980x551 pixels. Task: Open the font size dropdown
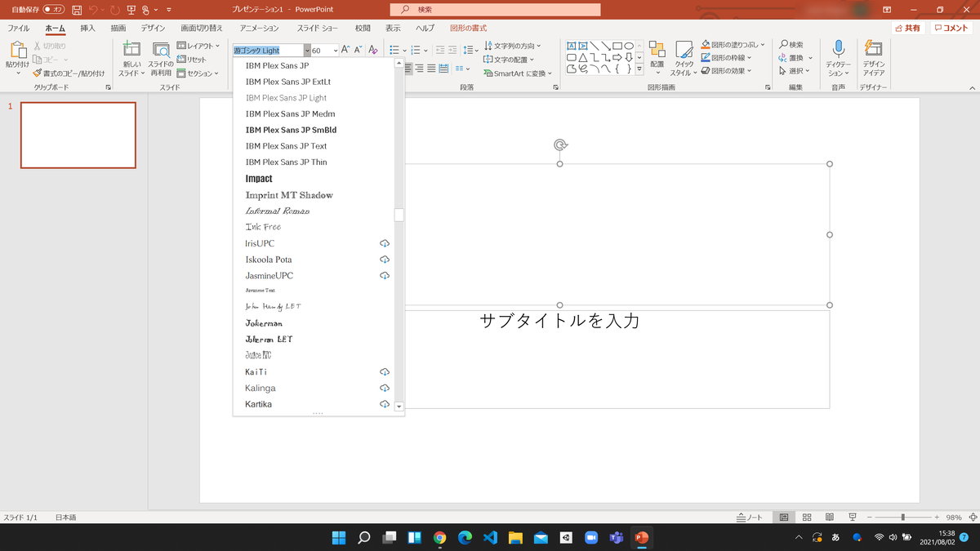point(336,51)
